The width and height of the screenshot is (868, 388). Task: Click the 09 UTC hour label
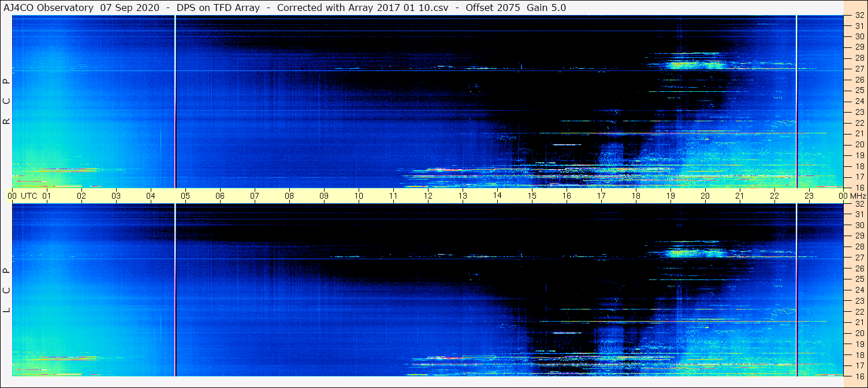coord(324,196)
